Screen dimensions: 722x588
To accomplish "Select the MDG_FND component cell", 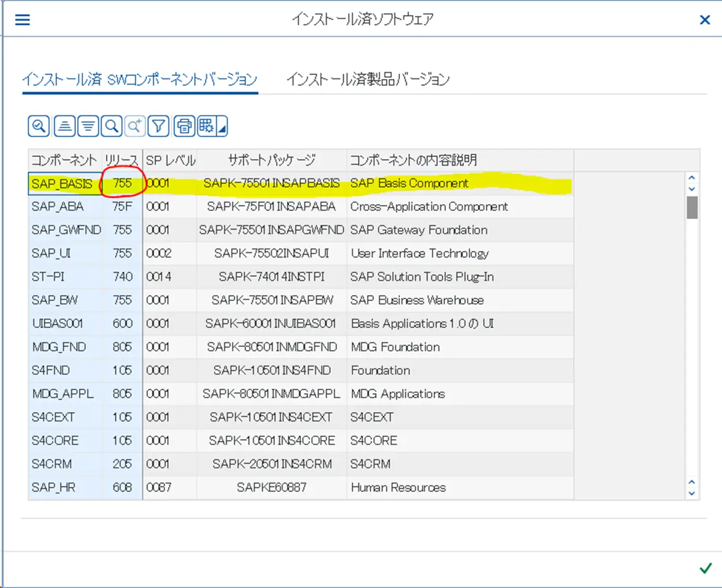I will pyautogui.click(x=66, y=347).
